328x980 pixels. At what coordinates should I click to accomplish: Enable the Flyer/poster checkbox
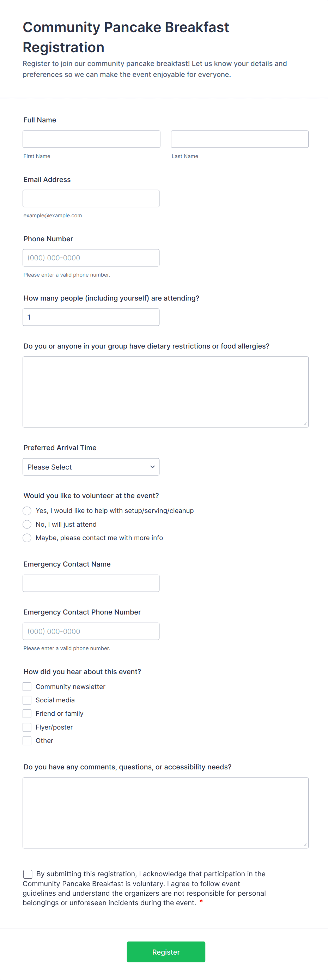tap(27, 727)
